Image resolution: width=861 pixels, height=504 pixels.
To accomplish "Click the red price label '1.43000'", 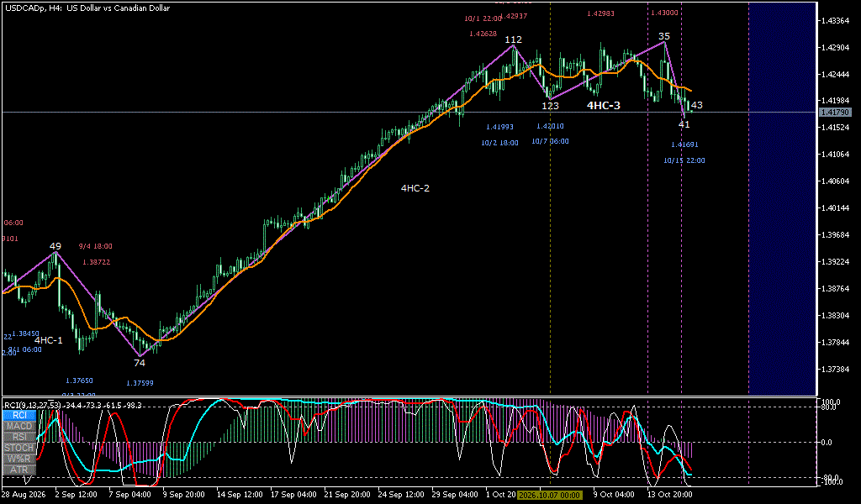I will (664, 12).
